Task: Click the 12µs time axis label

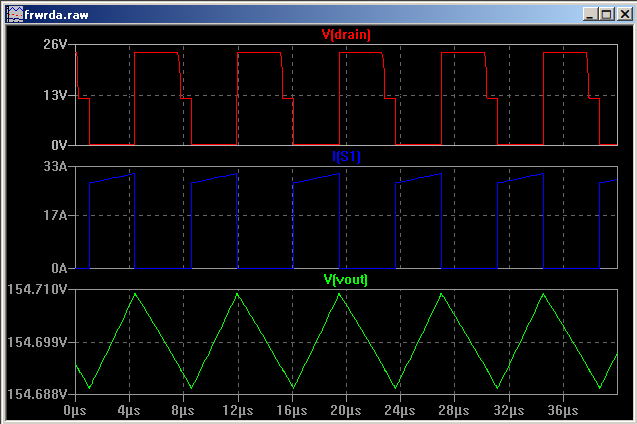Action: [238, 411]
